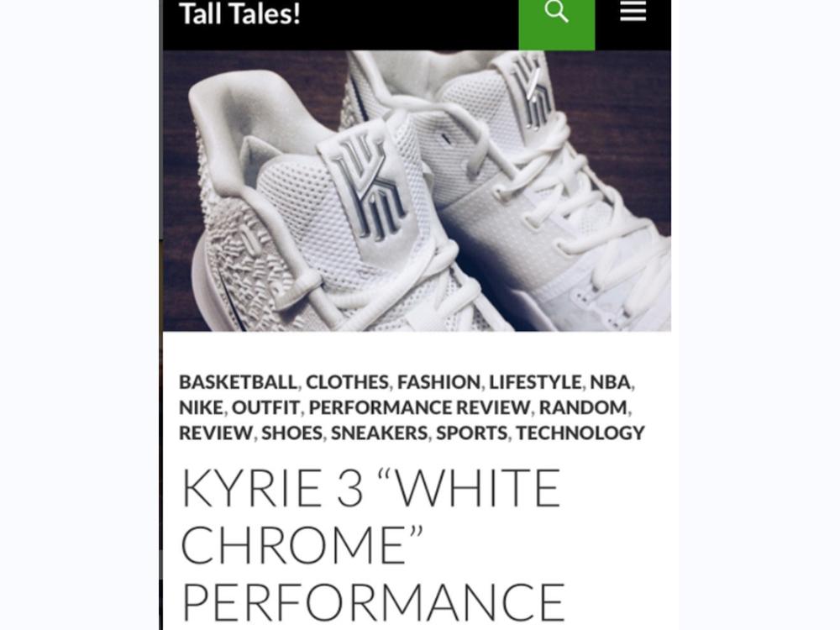The height and width of the screenshot is (630, 840).
Task: View the PERFORMANCE REVIEW category
Action: tap(419, 407)
